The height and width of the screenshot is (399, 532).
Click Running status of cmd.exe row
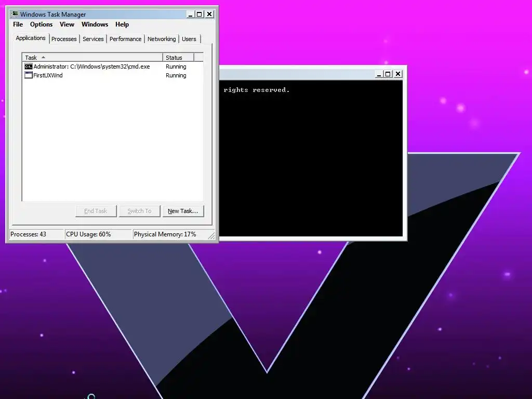[x=176, y=66]
